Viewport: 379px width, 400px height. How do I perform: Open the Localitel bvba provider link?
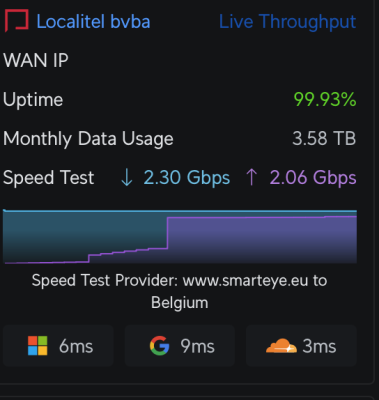click(x=93, y=22)
